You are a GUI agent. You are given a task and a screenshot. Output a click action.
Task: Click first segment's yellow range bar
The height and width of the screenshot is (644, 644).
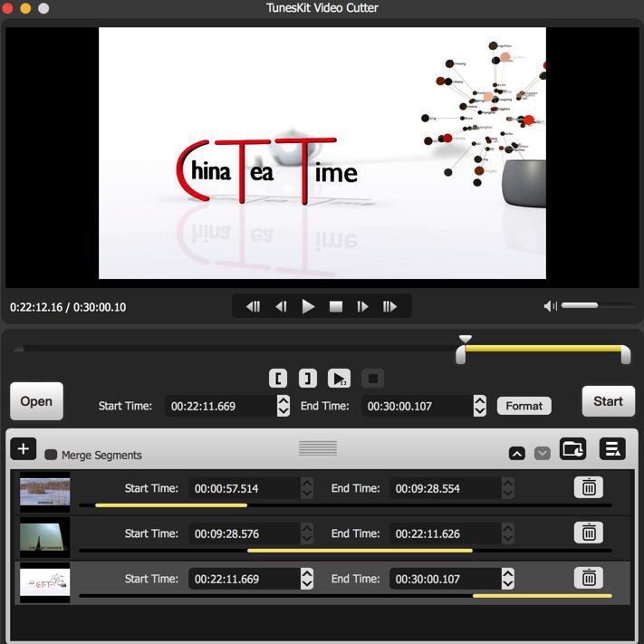tap(171, 505)
